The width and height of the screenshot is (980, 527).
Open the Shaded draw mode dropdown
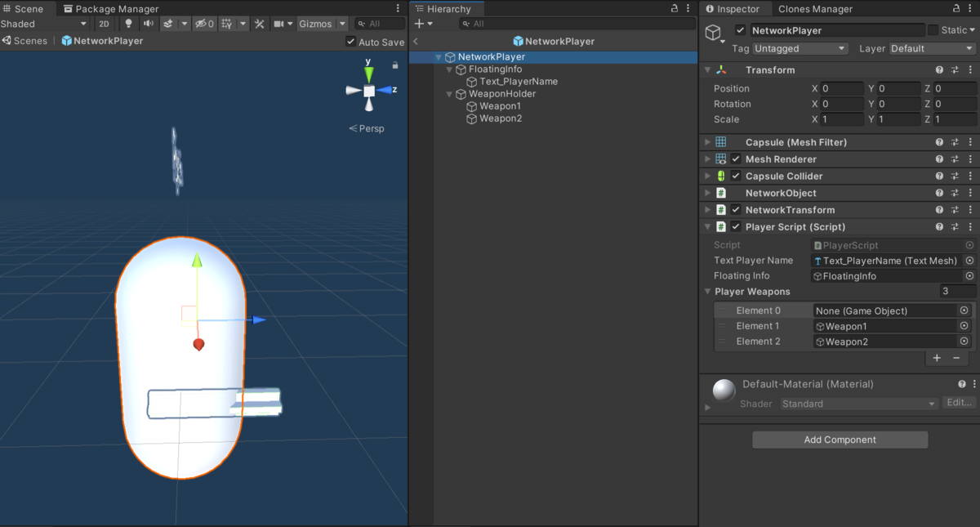click(43, 24)
